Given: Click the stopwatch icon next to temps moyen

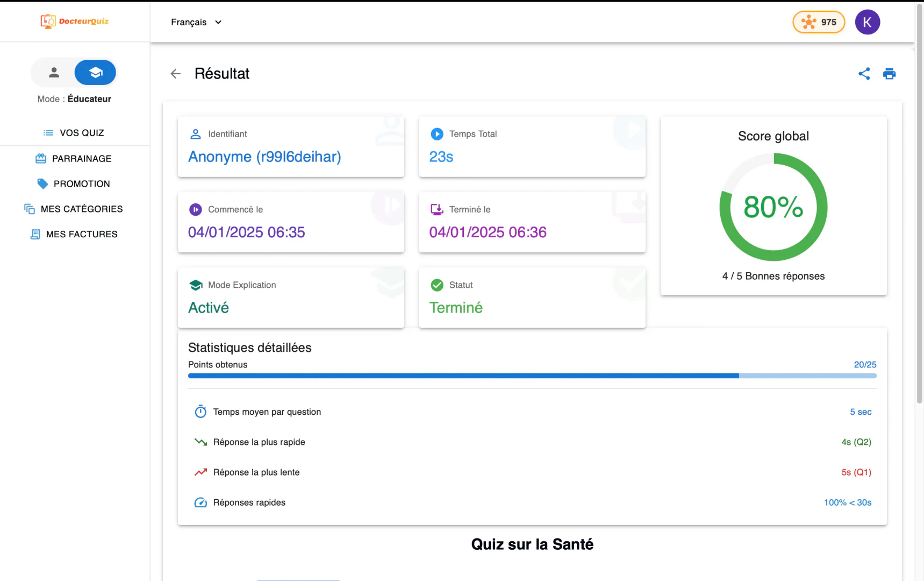Looking at the screenshot, I should [x=200, y=411].
